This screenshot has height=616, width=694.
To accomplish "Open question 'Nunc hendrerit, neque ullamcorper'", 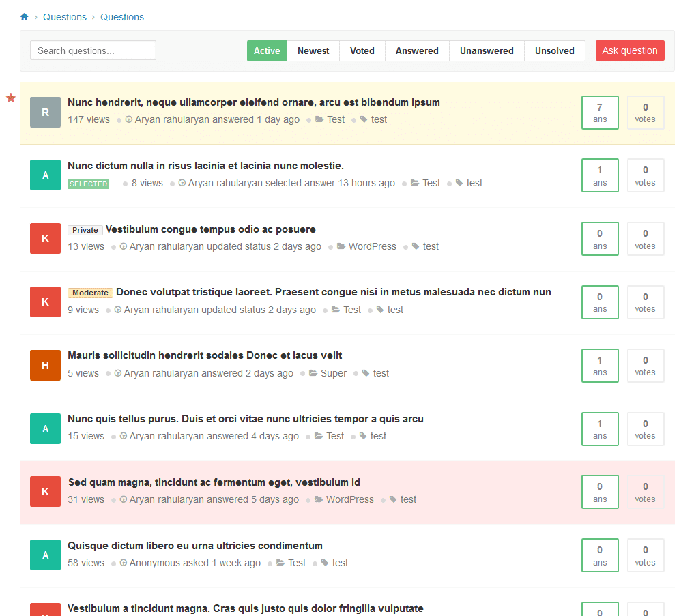I will click(253, 102).
